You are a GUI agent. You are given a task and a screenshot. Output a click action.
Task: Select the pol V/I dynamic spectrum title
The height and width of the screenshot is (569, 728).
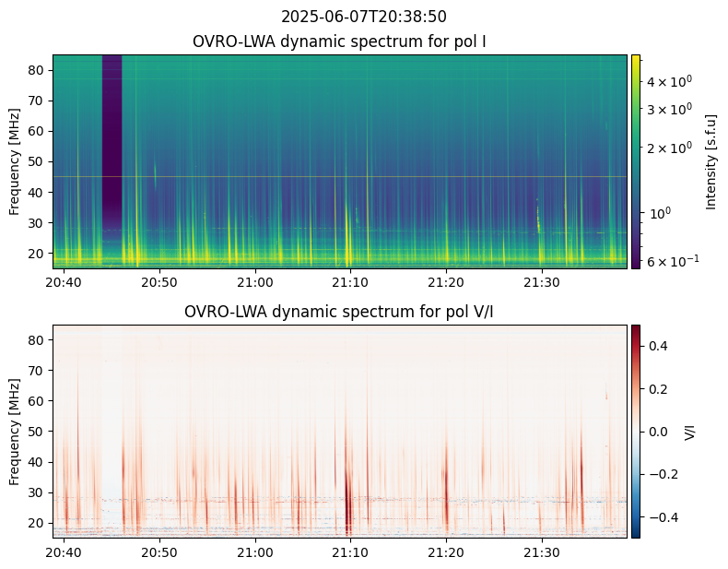340,312
